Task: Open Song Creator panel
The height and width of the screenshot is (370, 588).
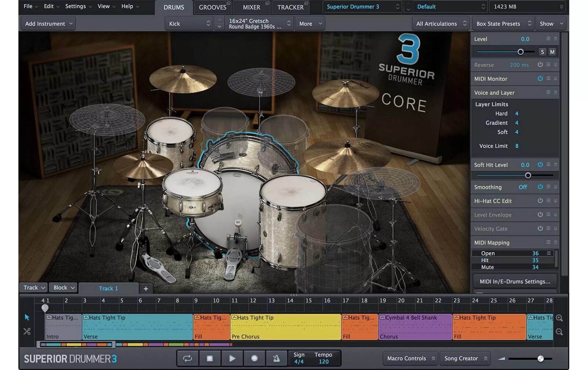Action: tap(465, 358)
